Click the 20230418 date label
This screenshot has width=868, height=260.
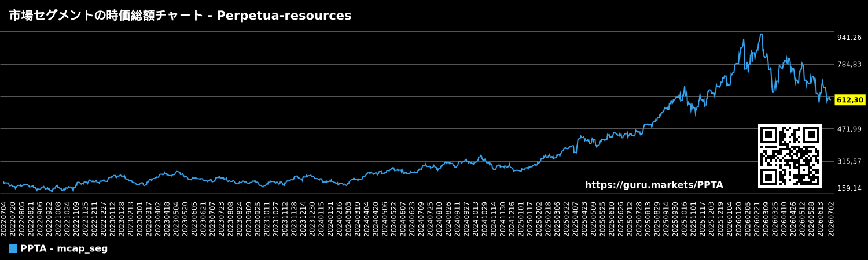(x=165, y=218)
